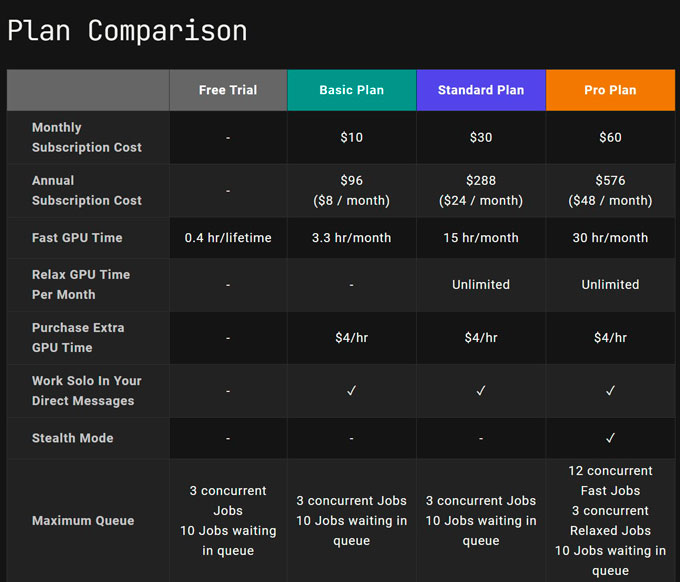Viewport: 680px width, 582px height.
Task: Select the Basic Plan header
Action: pos(352,90)
